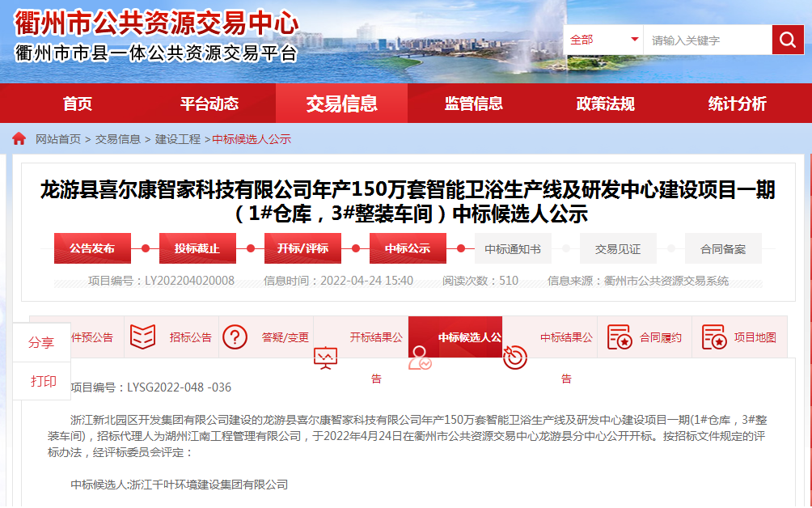Click the red search magnifier button

point(788,40)
